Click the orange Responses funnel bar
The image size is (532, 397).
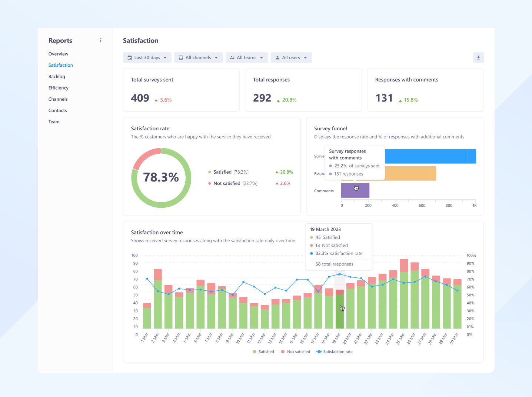410,173
